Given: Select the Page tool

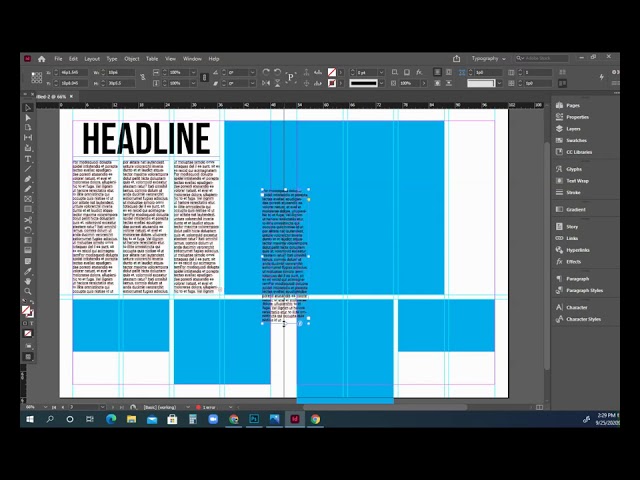Looking at the screenshot, I should click(28, 128).
